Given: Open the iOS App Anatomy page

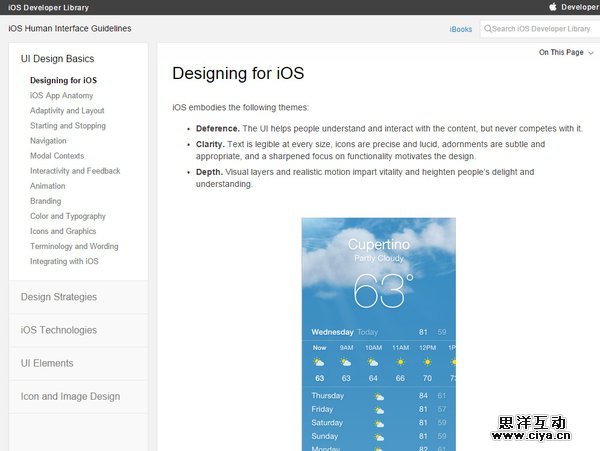Looking at the screenshot, I should [61, 96].
